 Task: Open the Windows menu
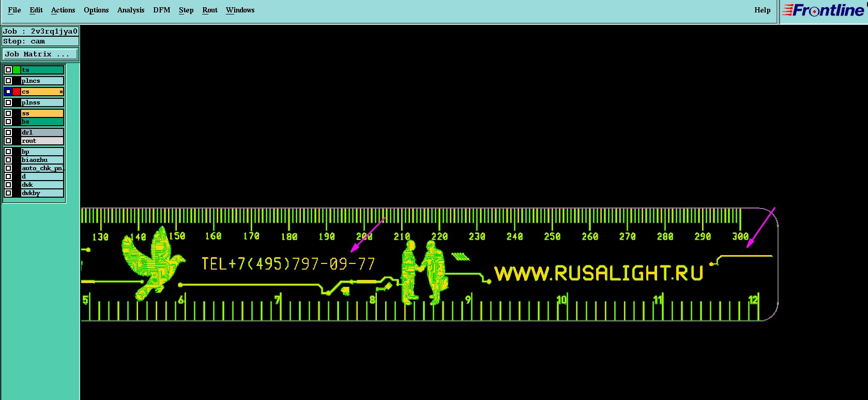point(240,10)
